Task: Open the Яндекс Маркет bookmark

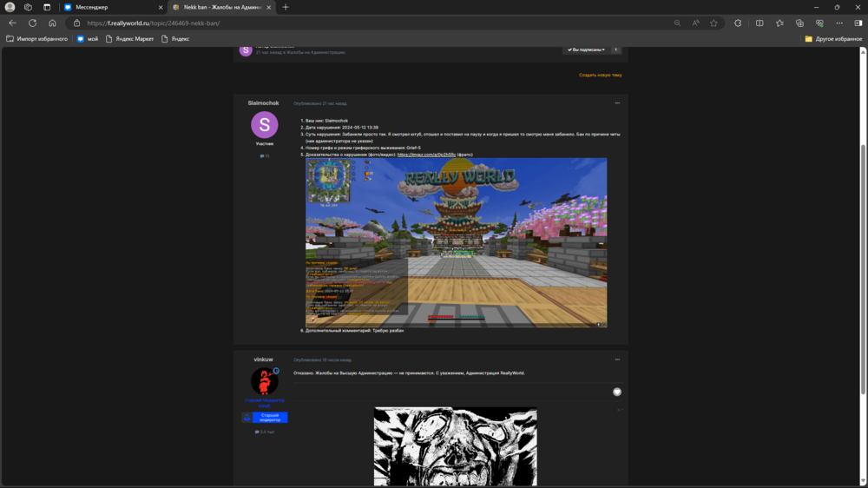Action: (x=129, y=39)
